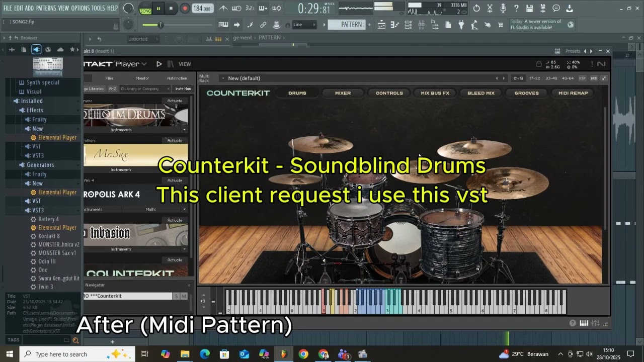Image resolution: width=644 pixels, height=362 pixels.
Task: Open the Mr.Sax library thumbnail
Action: point(136,155)
